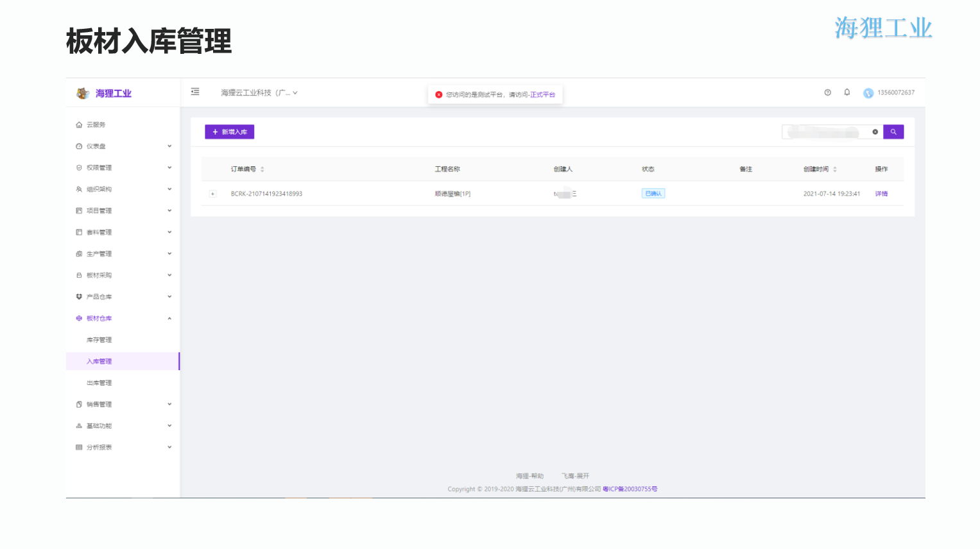Click the 海狸工业 beaver logo icon
The width and height of the screenshot is (980, 549).
click(82, 94)
